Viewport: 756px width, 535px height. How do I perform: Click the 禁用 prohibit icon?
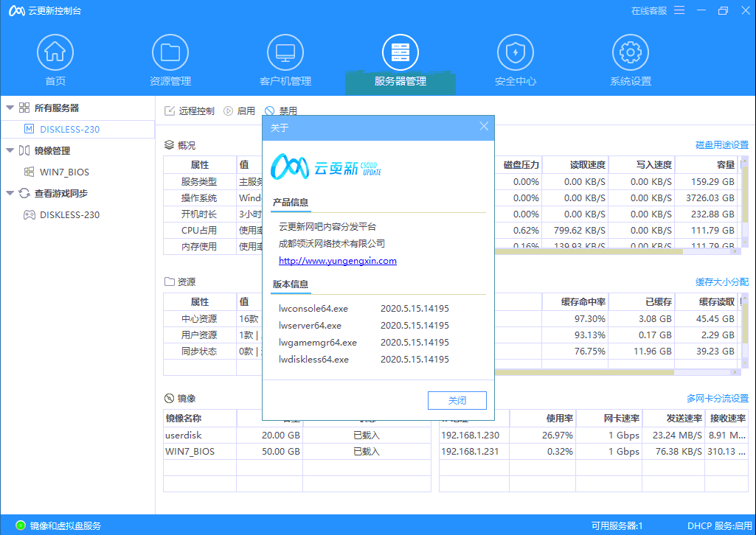tap(269, 111)
